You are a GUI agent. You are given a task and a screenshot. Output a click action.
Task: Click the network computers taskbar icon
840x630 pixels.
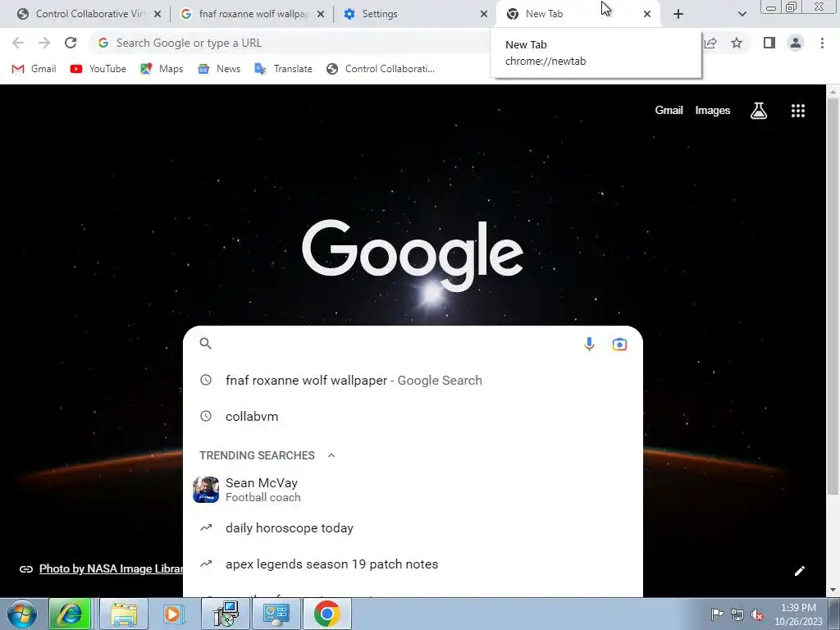226,614
